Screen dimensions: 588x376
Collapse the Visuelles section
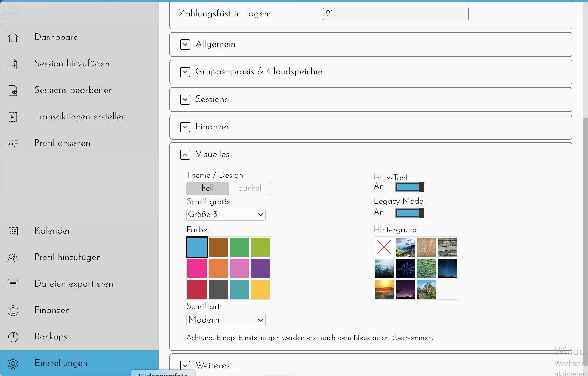185,155
